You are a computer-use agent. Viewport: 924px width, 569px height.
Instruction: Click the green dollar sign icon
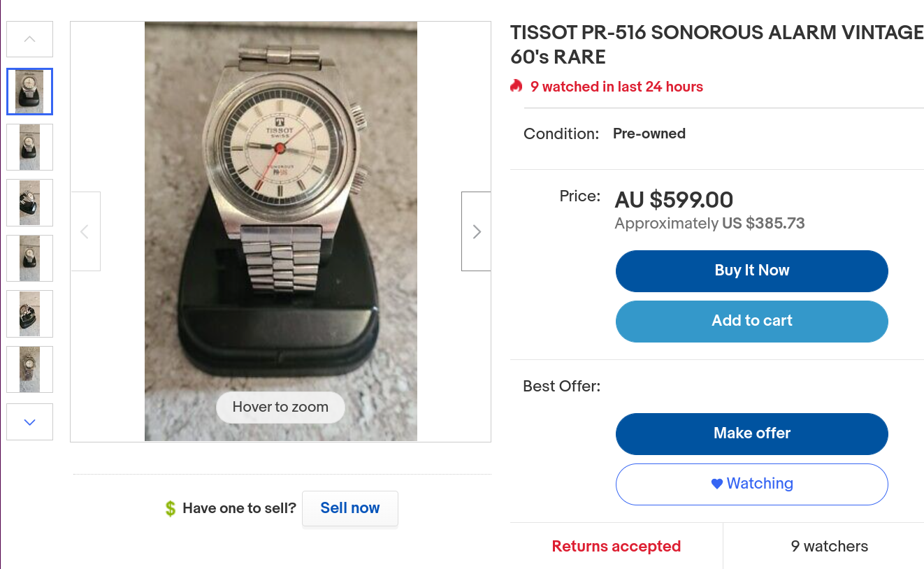[171, 508]
